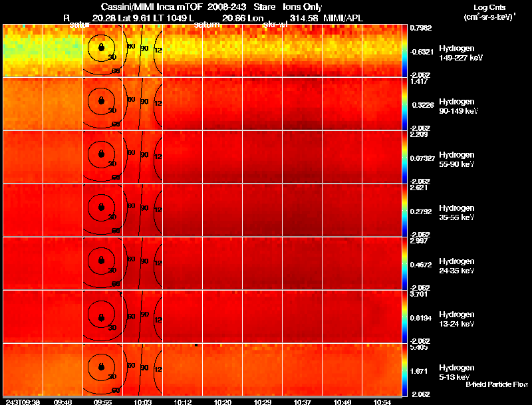Viewport: 532px width, 405px height.
Task: Open the 149-227 keV image frame at 09:38
Action: tap(23, 50)
